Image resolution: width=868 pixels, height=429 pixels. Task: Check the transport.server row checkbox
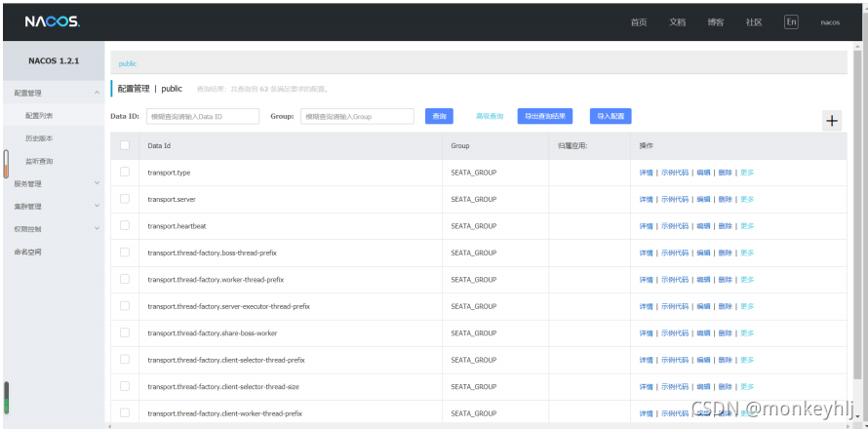[x=125, y=198]
